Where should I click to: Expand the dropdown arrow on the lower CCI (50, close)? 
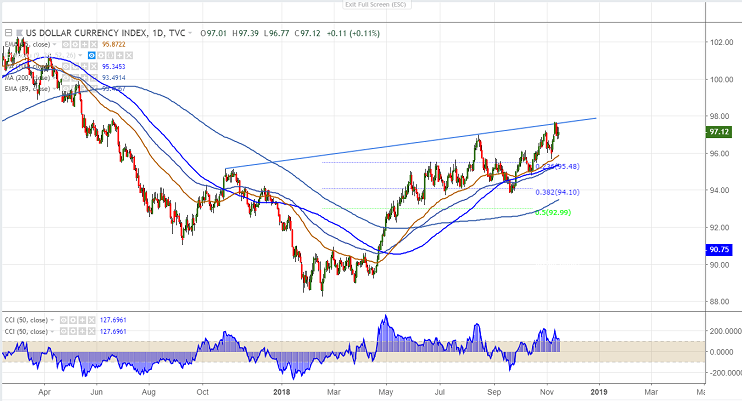(x=53, y=331)
